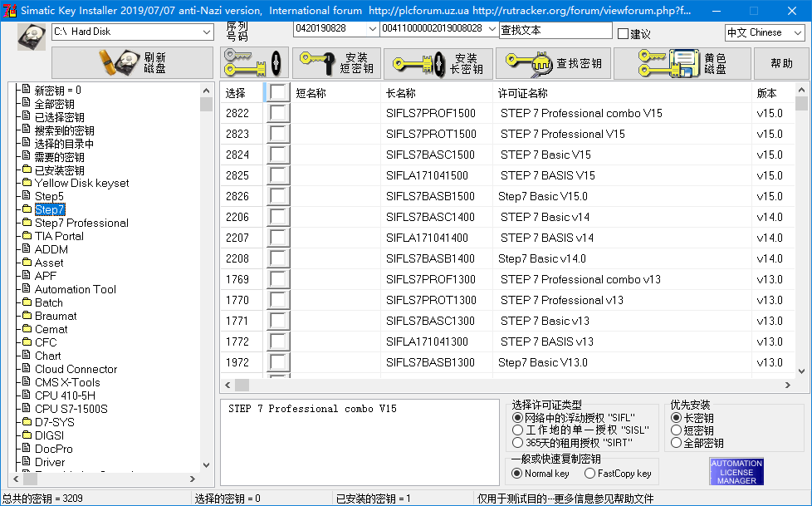Click the 查找文本 search text field

[555, 30]
